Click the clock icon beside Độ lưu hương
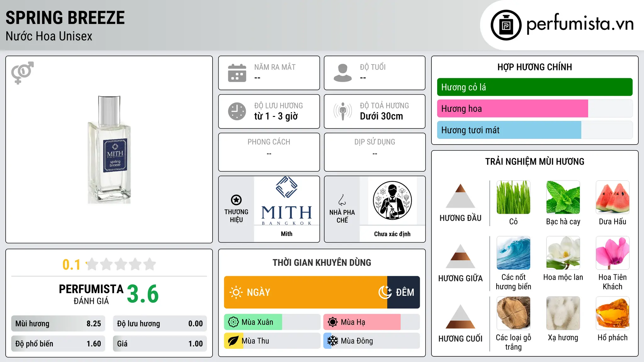The width and height of the screenshot is (644, 362). click(237, 111)
